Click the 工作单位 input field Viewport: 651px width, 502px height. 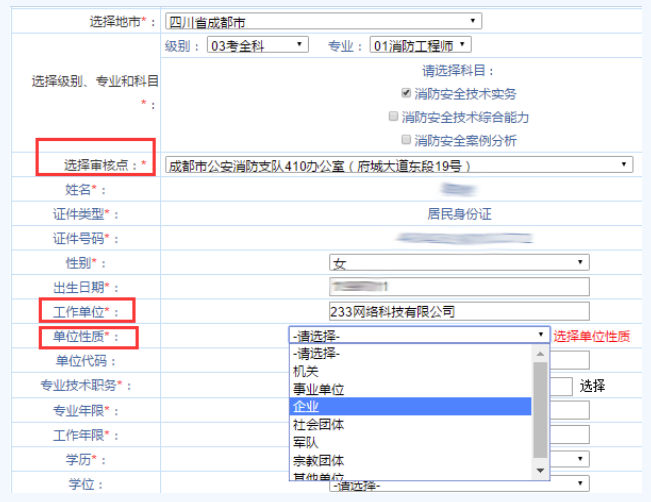pos(459,311)
